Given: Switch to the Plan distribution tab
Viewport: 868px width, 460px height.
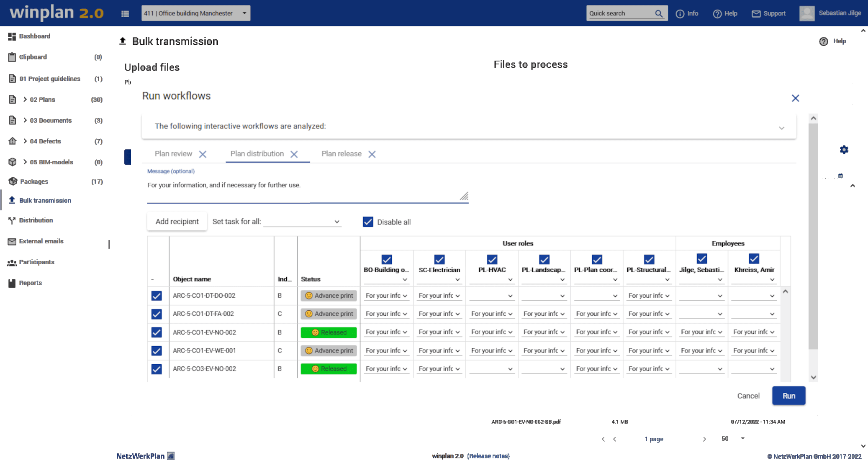Looking at the screenshot, I should pyautogui.click(x=257, y=154).
